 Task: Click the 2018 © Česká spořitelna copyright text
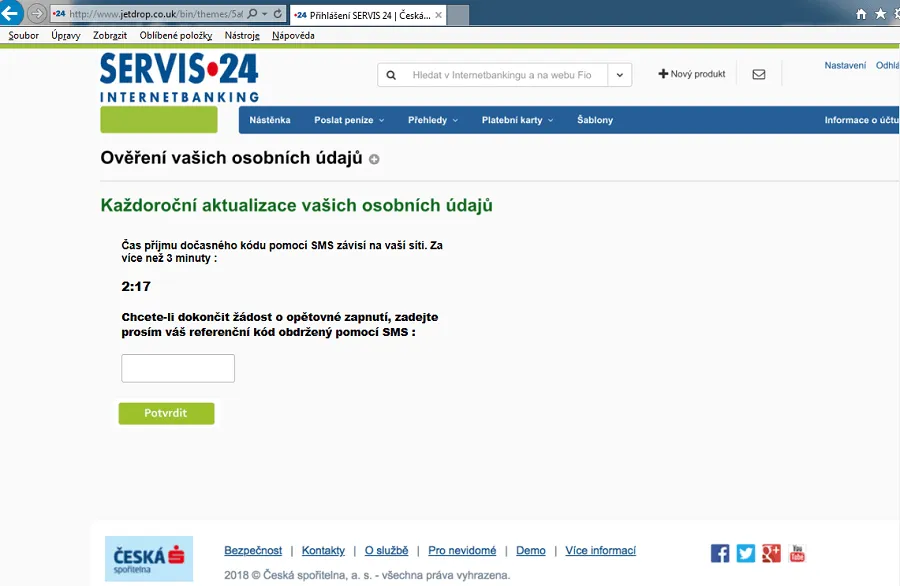pyautogui.click(x=367, y=575)
